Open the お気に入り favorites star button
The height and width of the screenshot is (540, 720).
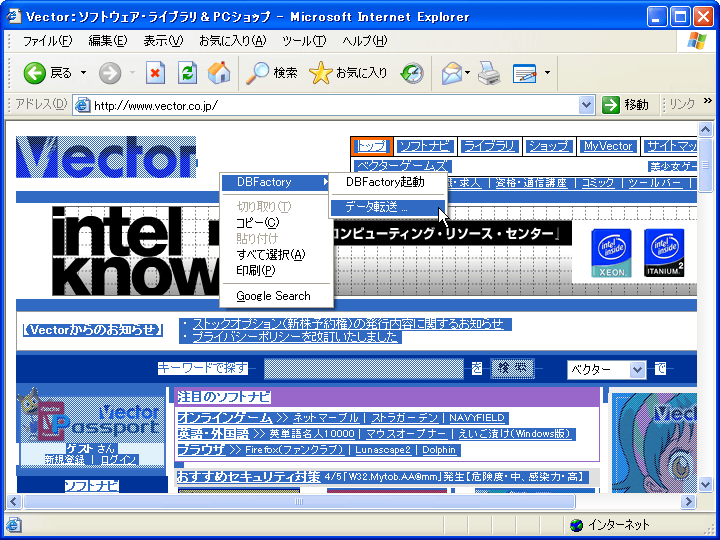[x=348, y=73]
